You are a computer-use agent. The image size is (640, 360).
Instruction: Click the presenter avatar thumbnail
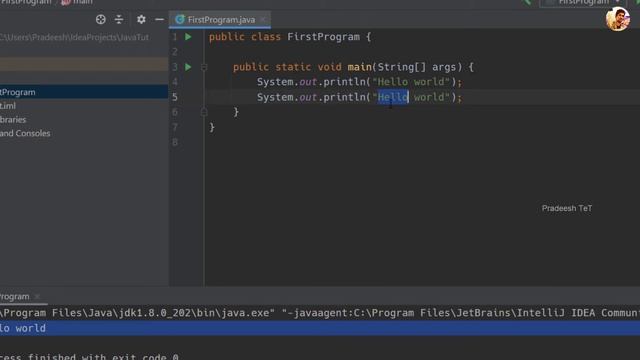point(618,19)
